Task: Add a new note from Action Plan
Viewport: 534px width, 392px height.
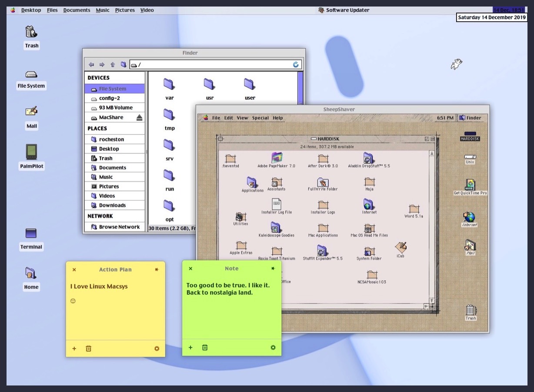Action: [x=74, y=349]
